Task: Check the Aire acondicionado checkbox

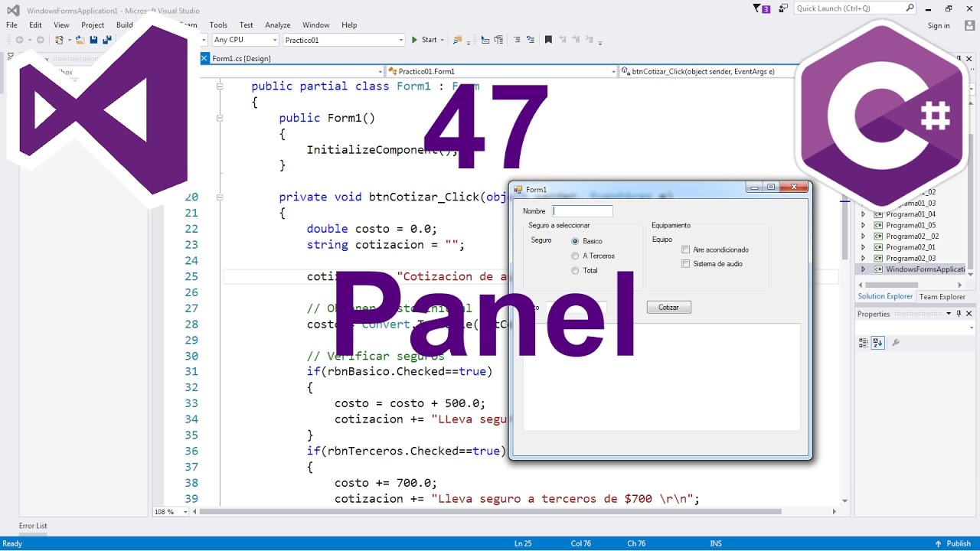Action: (686, 249)
